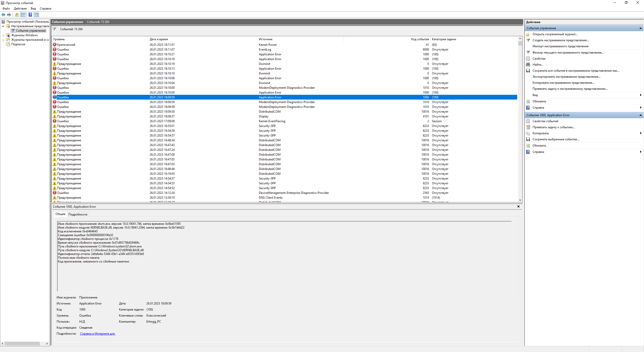Click Фильтр текущего настраиваемого представления action
This screenshot has height=352, width=644.
(x=568, y=53)
